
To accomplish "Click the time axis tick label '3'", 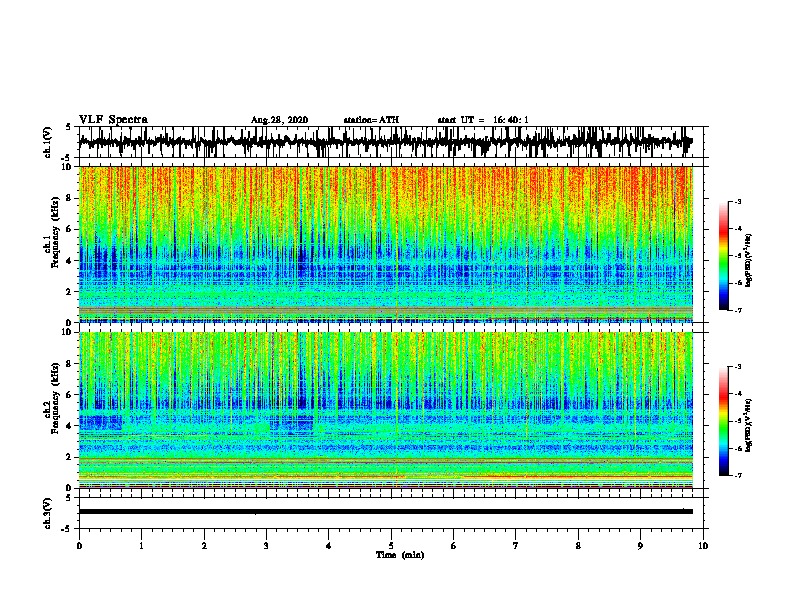I will (266, 546).
